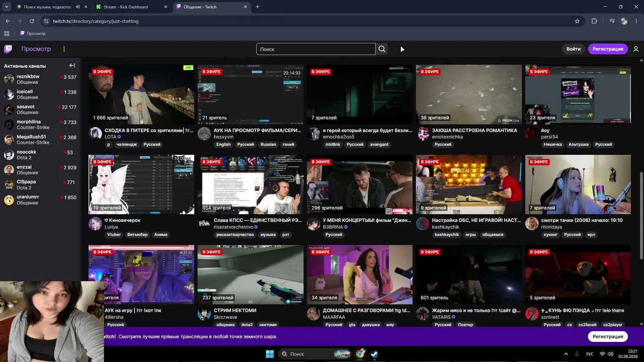
Task: Open sasavot channel avatar in sidebar
Action: [9, 109]
